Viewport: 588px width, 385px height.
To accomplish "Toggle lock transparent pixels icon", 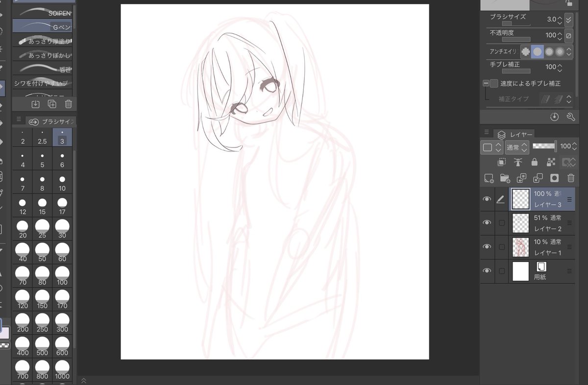I will point(551,162).
